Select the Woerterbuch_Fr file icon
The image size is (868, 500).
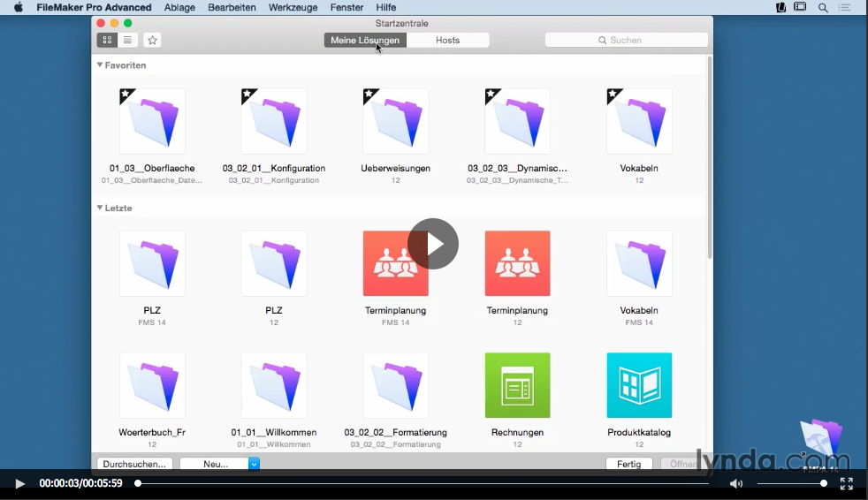152,385
